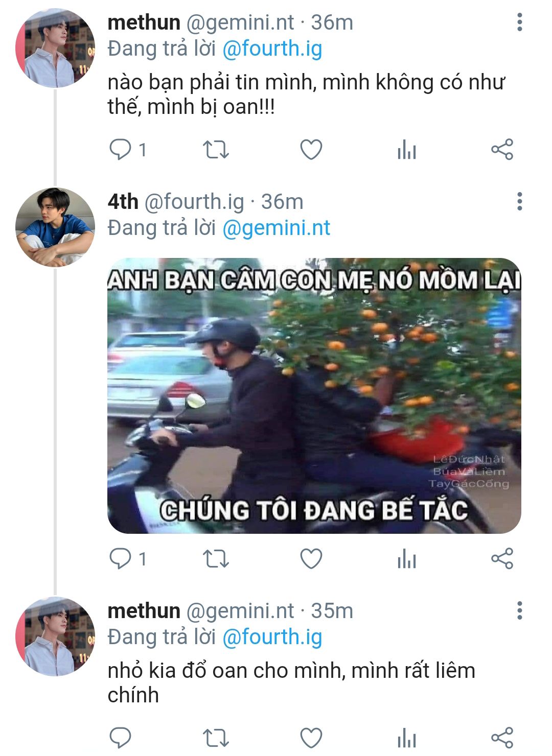The image size is (552, 756).
Task: Open @fourth.ig mention in first tweet
Action: point(272,49)
